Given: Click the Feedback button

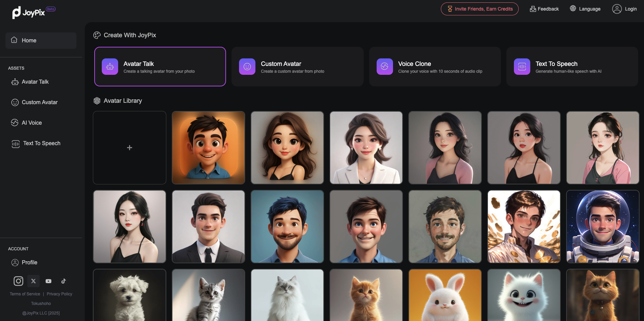Looking at the screenshot, I should pos(544,9).
